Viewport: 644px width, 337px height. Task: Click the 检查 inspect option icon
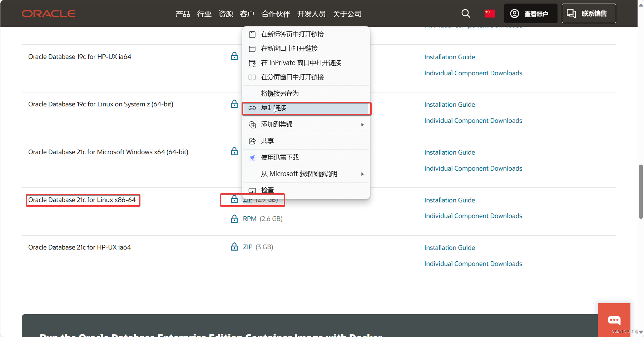click(252, 190)
